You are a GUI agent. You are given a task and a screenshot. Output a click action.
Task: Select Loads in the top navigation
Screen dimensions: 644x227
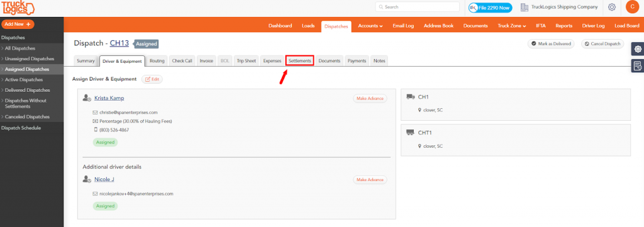(308, 25)
